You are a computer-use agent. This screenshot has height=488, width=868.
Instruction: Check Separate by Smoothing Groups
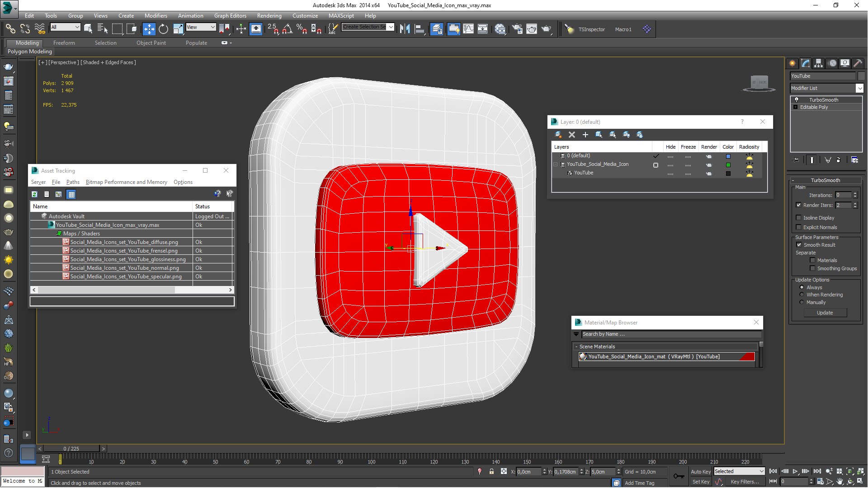tap(812, 268)
